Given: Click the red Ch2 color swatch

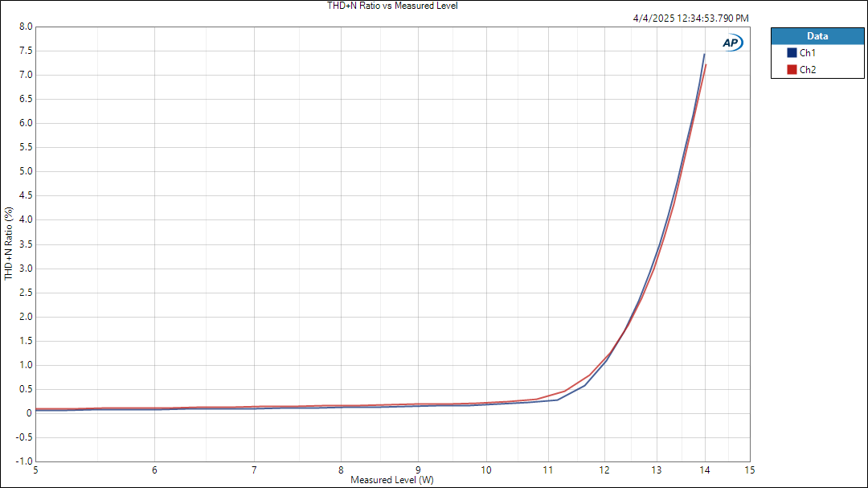Looking at the screenshot, I should pos(792,70).
